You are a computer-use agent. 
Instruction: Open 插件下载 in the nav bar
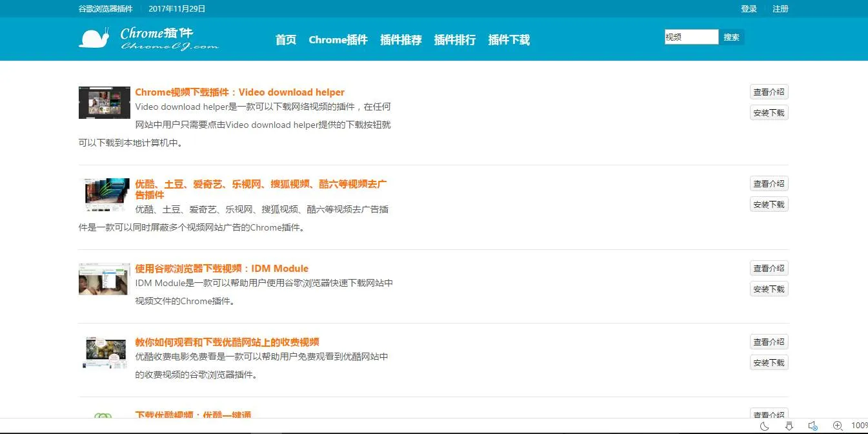pyautogui.click(x=509, y=39)
